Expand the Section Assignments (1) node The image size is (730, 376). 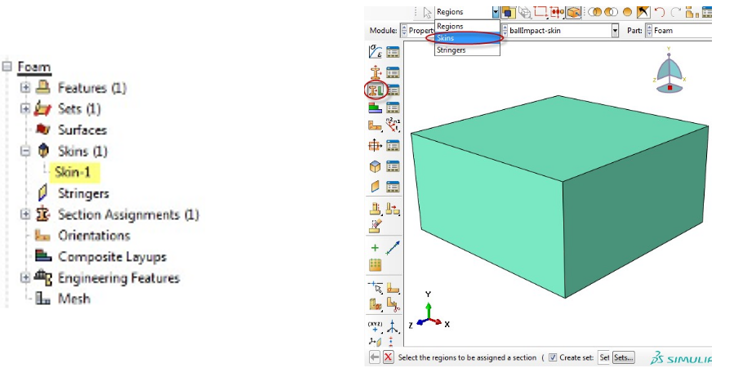point(25,215)
